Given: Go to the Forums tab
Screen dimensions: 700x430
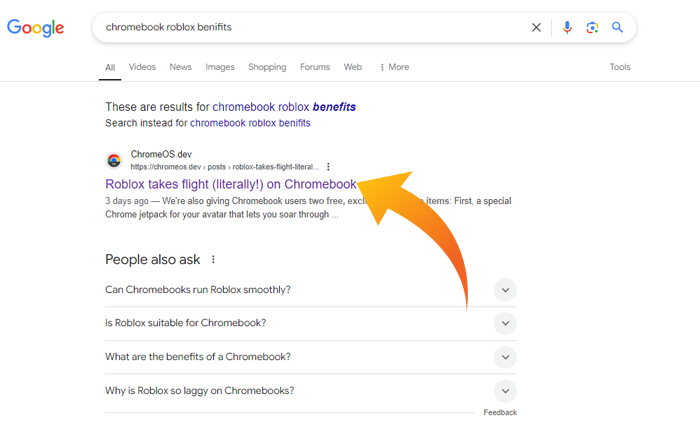Looking at the screenshot, I should tap(315, 67).
